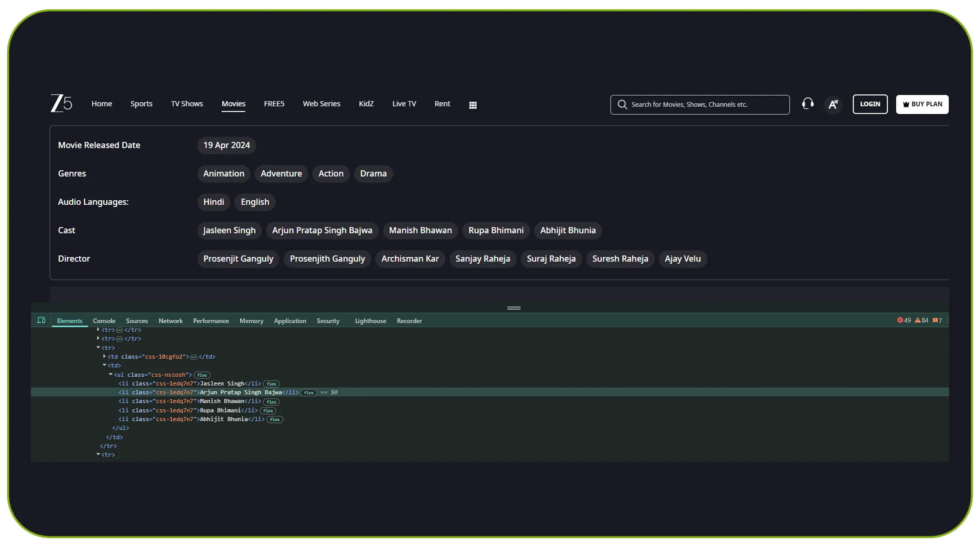Open the FREE5 nav item
This screenshot has height=547, width=980.
pyautogui.click(x=274, y=104)
